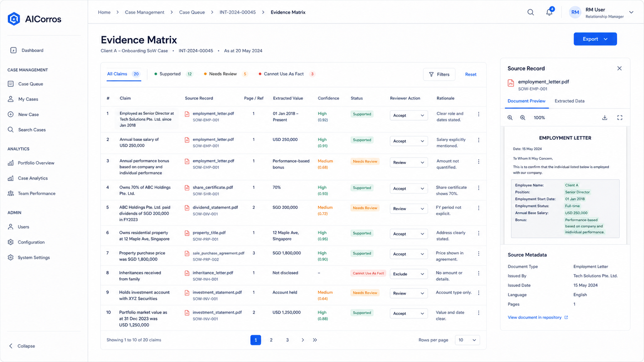Switch to the Extracted Data tab
This screenshot has height=362, width=644.
pos(569,101)
